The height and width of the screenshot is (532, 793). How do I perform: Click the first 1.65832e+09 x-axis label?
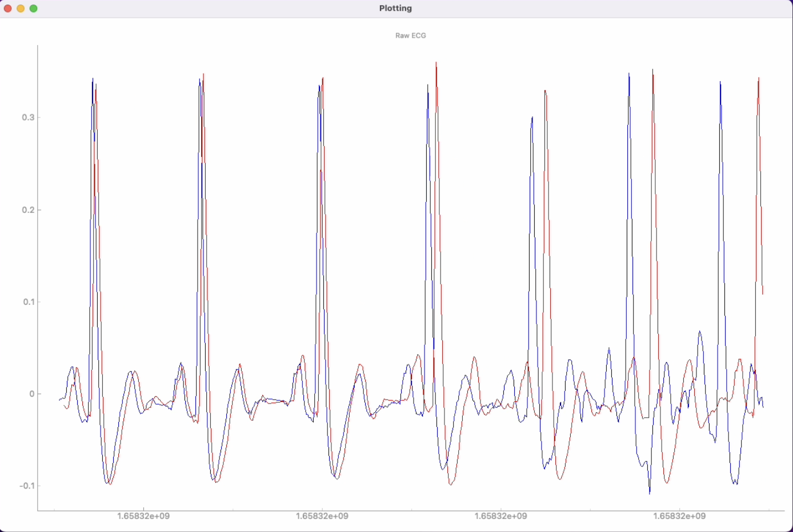click(x=143, y=516)
